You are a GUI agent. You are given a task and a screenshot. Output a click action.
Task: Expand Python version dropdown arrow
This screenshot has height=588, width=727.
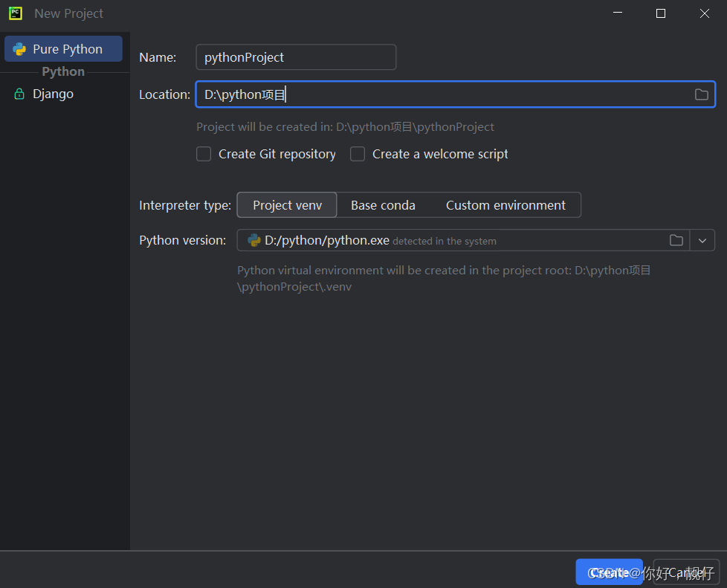(702, 240)
